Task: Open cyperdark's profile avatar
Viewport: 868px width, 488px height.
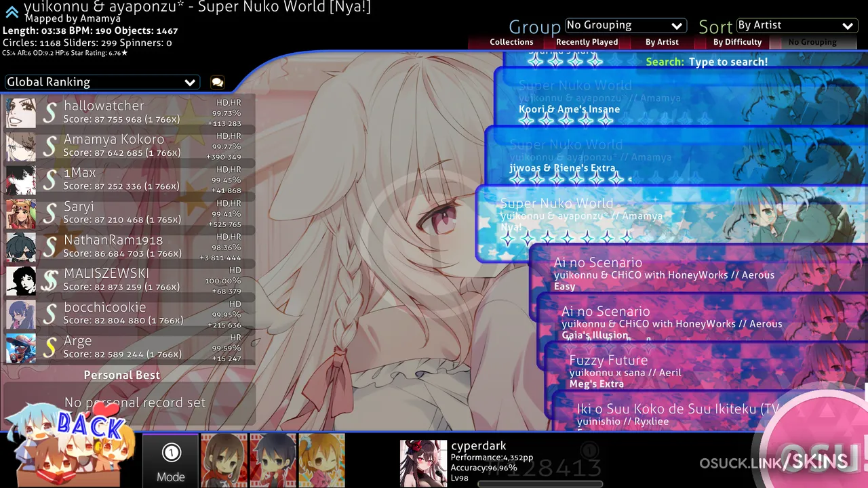Action: (423, 463)
